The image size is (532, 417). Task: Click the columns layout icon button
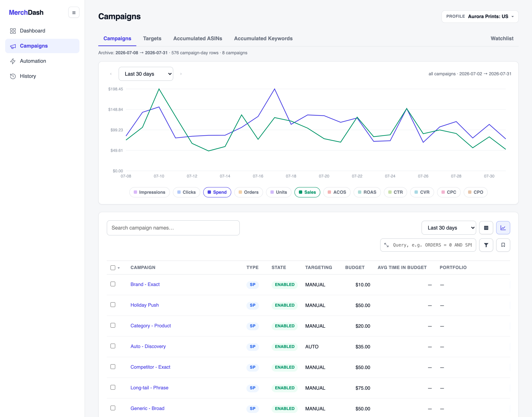[x=486, y=228]
